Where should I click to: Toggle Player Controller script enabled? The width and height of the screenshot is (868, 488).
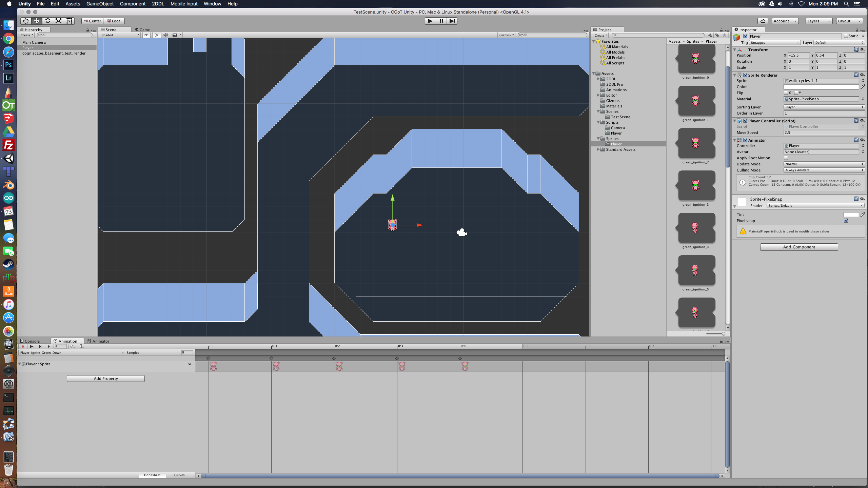(745, 121)
